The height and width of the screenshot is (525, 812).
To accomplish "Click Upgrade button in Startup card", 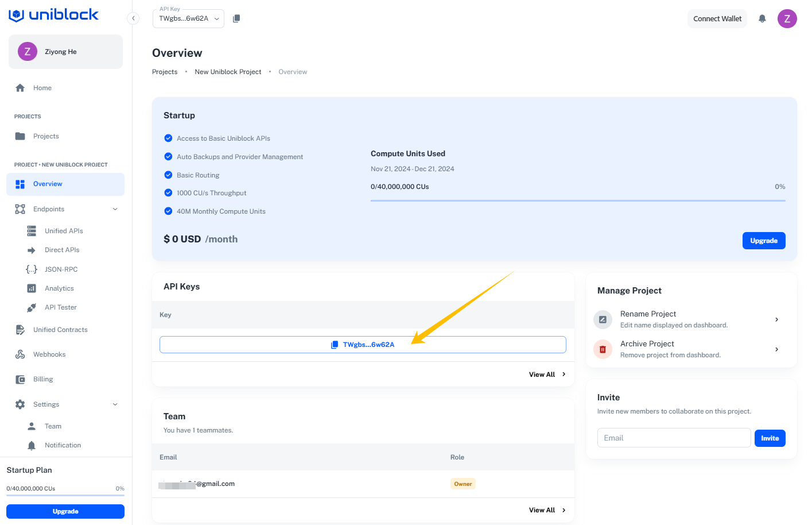I will (x=764, y=241).
